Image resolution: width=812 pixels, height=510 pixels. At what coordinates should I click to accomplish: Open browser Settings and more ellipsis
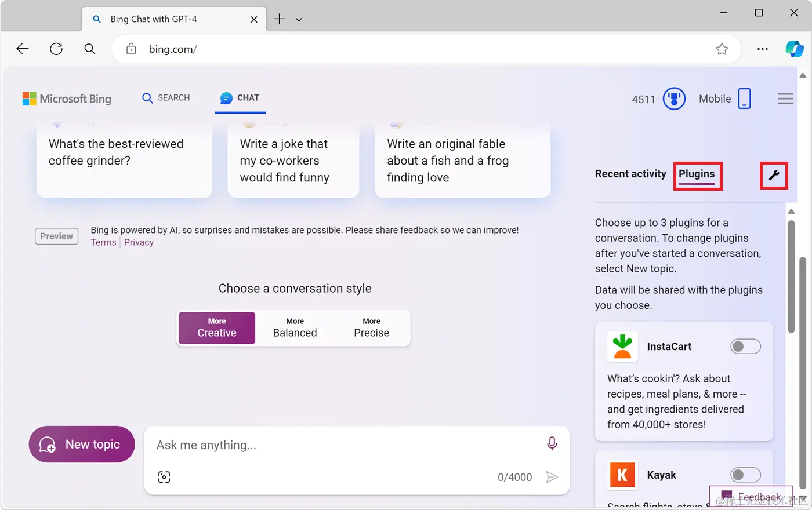[763, 49]
